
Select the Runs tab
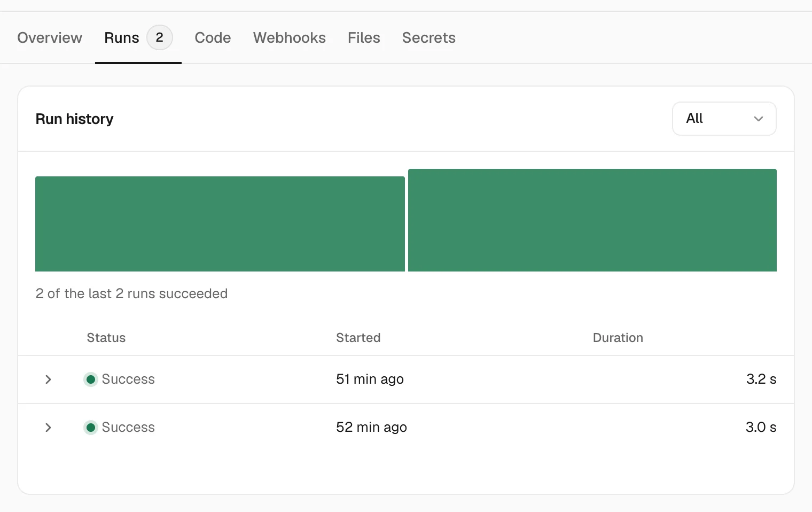click(122, 37)
